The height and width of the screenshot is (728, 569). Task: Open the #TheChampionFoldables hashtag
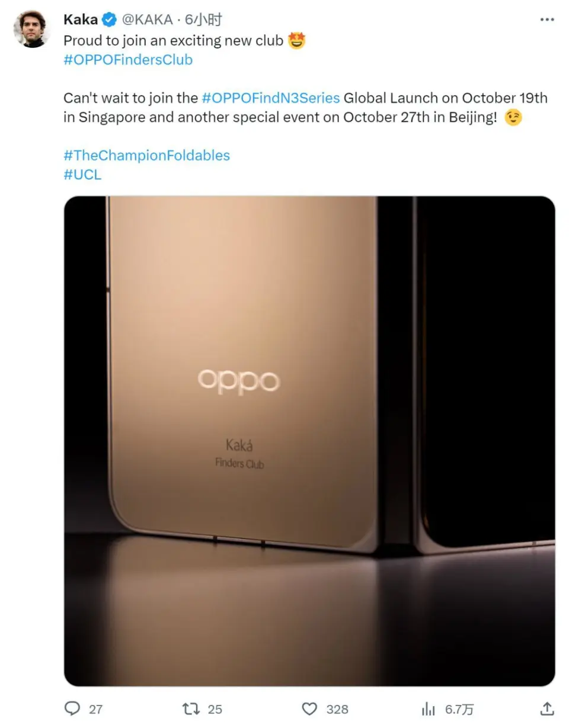[x=146, y=156]
